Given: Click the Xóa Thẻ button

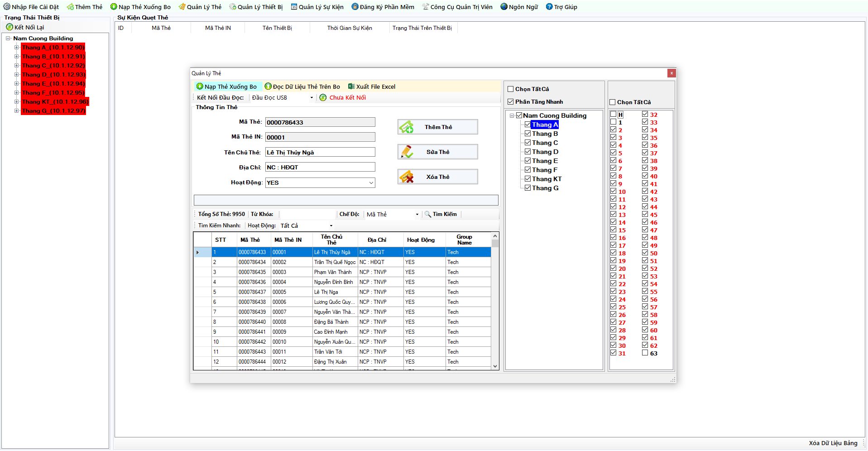Looking at the screenshot, I should 437,177.
